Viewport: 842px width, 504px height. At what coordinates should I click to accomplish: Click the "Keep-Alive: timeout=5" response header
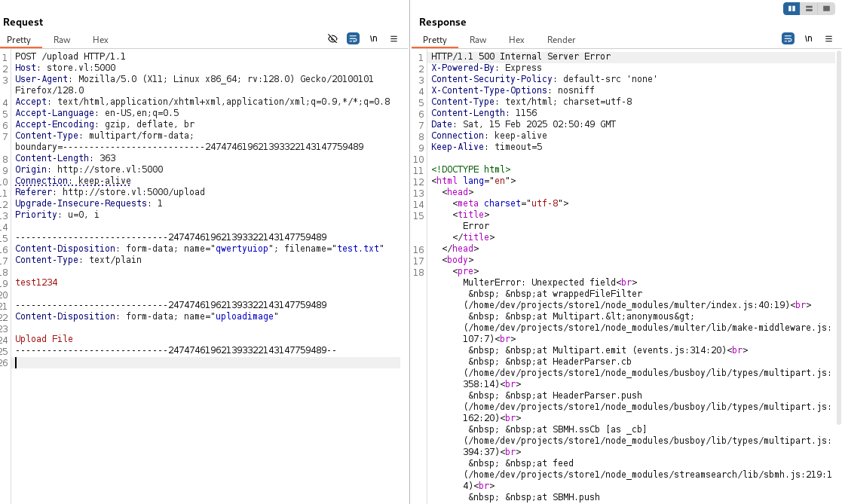point(486,147)
